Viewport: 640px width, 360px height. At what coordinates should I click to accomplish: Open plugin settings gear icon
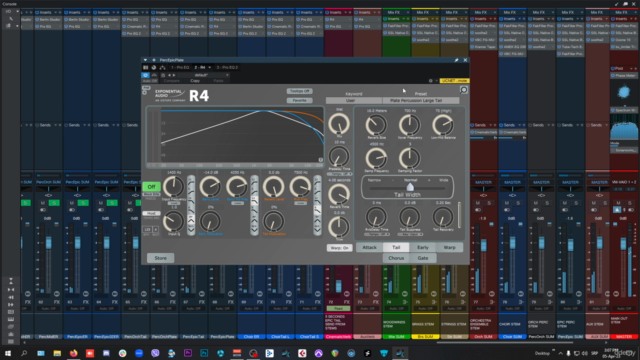point(430,81)
